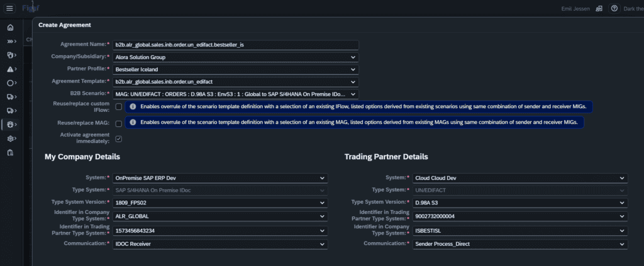Image resolution: width=644 pixels, height=266 pixels.
Task: Open the circle icon sidebar item
Action: pyautogui.click(x=12, y=83)
